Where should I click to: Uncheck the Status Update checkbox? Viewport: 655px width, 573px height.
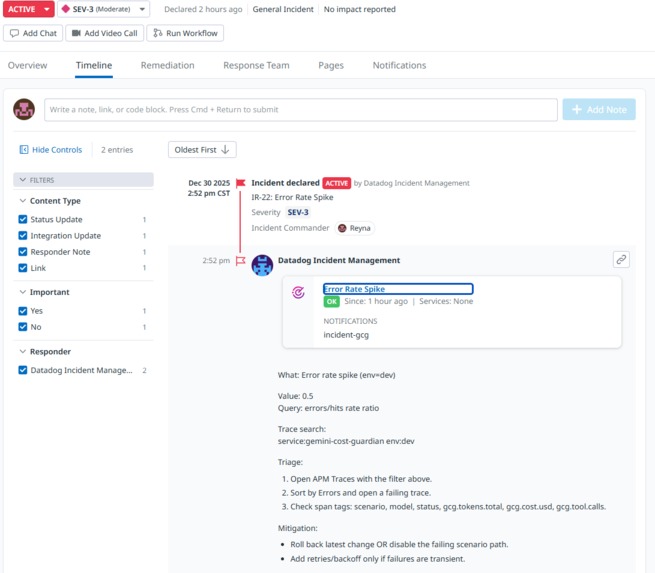tap(23, 219)
